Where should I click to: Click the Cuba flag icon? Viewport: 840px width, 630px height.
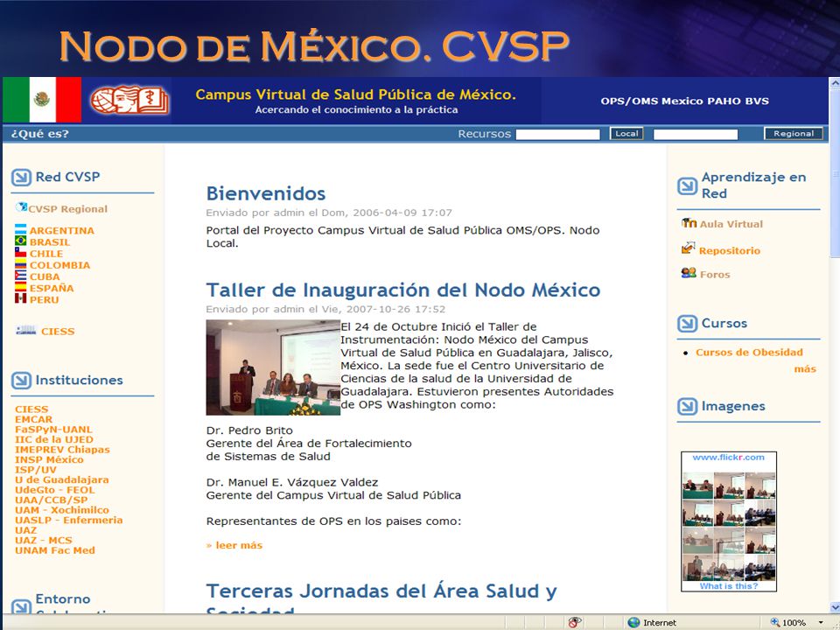coord(21,276)
